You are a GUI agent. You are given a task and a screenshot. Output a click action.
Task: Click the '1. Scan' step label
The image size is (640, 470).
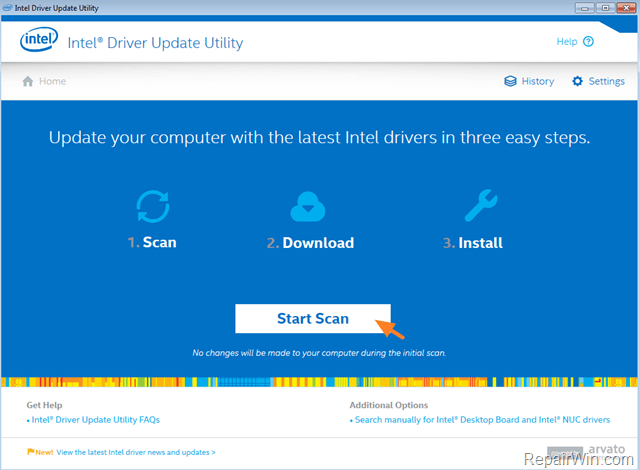(x=152, y=242)
